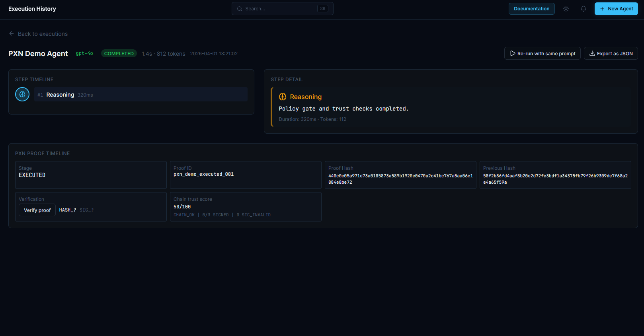The width and height of the screenshot is (644, 336).
Task: Click the 0/3 SIGNED status text
Action: coord(215,215)
